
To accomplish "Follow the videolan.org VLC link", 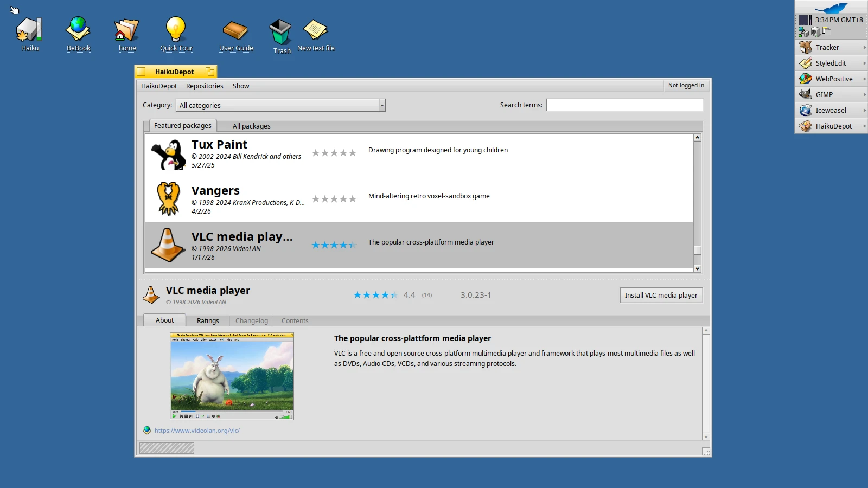I will (x=197, y=430).
